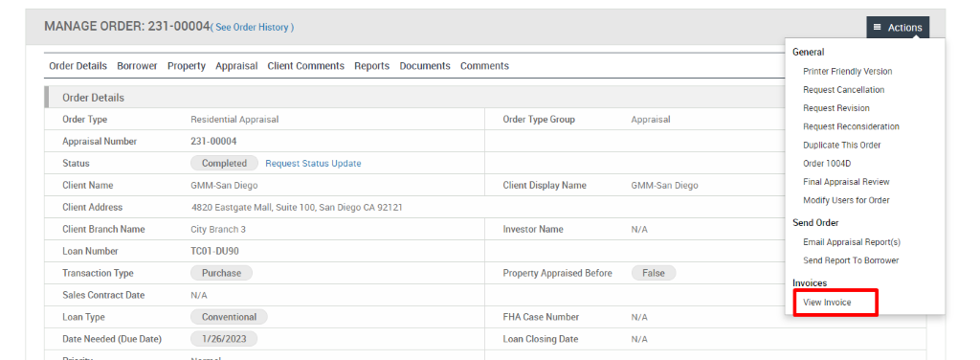Click appraisal number value 231-00004
Image resolution: width=980 pixels, height=360 pixels.
click(x=213, y=142)
